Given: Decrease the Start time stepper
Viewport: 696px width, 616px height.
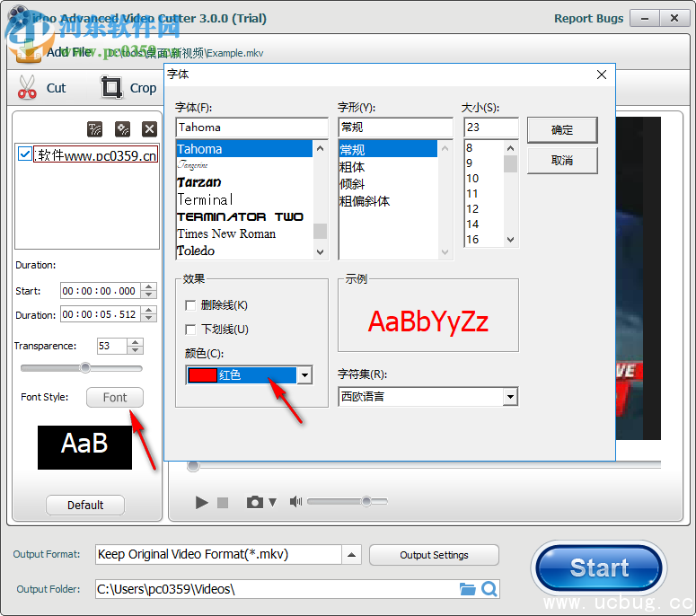Looking at the screenshot, I should (x=149, y=295).
